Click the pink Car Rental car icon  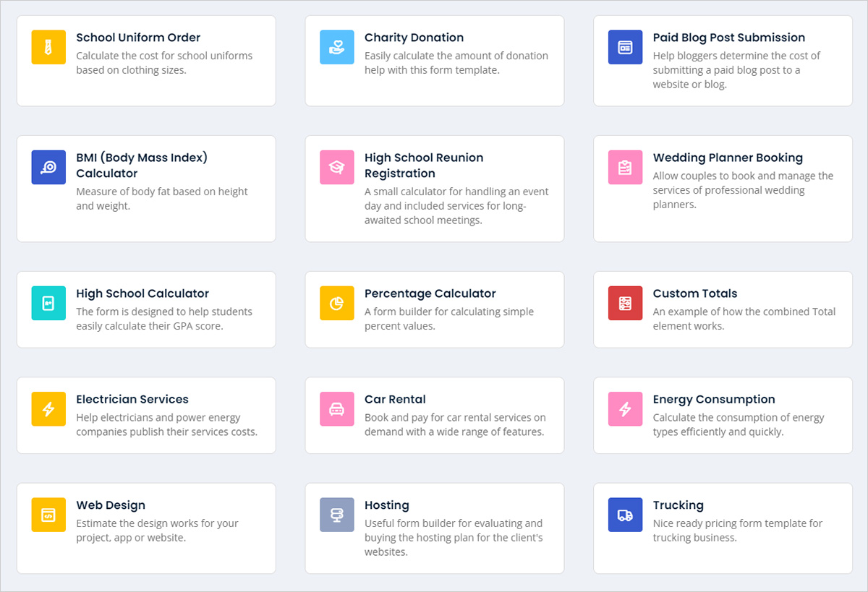tap(337, 408)
